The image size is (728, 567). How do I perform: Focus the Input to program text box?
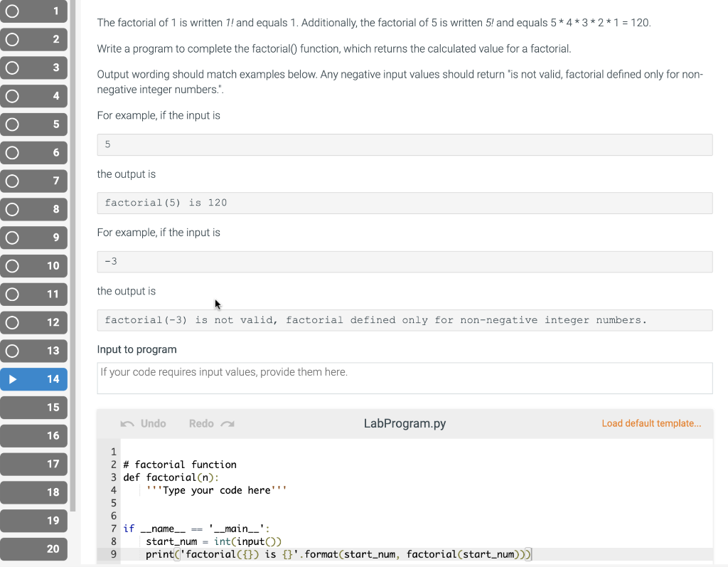[405, 378]
